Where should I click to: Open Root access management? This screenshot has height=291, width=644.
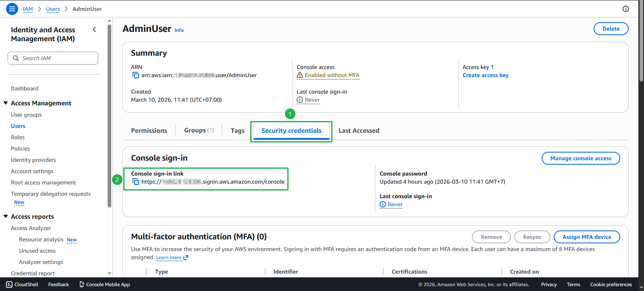pos(44,182)
